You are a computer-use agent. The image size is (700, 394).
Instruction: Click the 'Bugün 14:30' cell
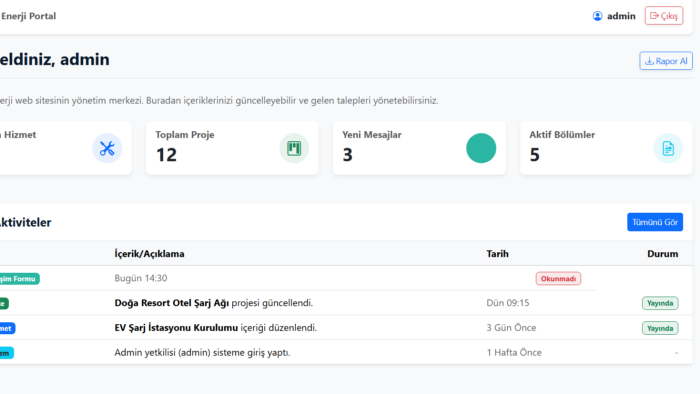click(x=141, y=278)
